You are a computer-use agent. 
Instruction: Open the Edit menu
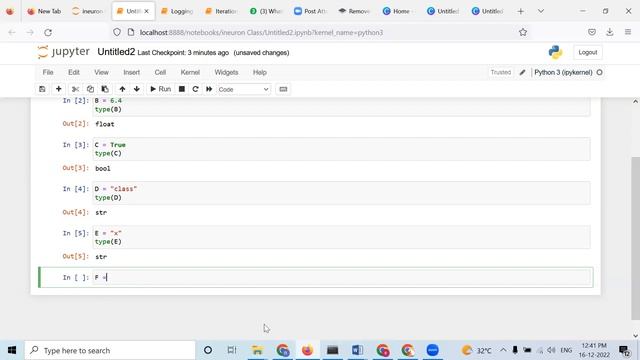click(74, 72)
